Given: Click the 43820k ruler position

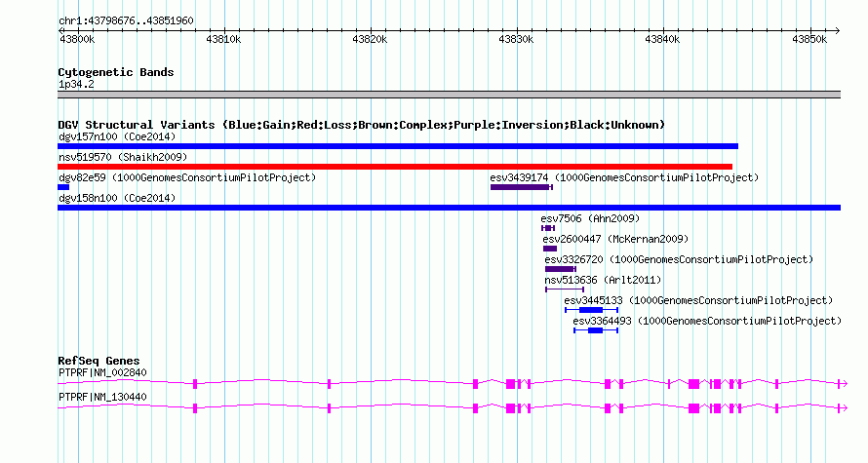Looking at the screenshot, I should (370, 39).
